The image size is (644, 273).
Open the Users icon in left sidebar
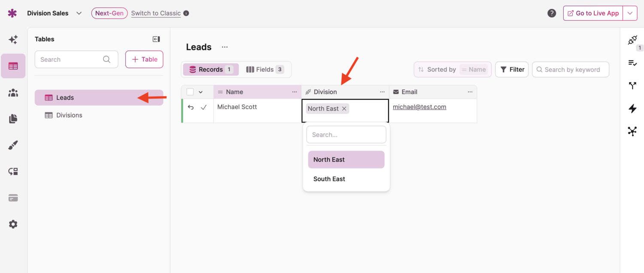[x=13, y=93]
